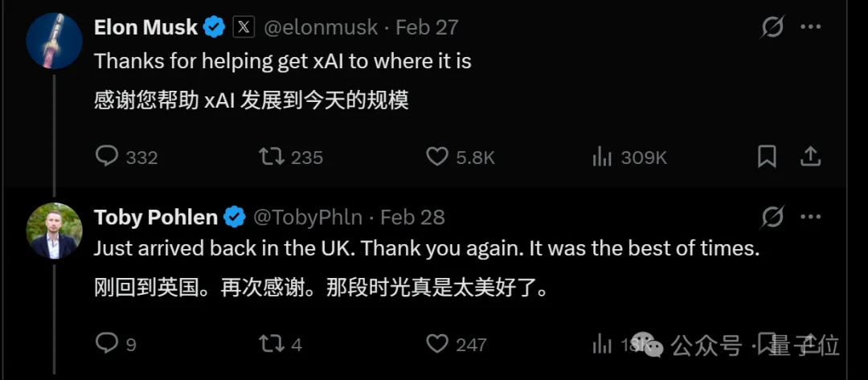Open the Feb 27 tweet timestamp

pos(427,27)
